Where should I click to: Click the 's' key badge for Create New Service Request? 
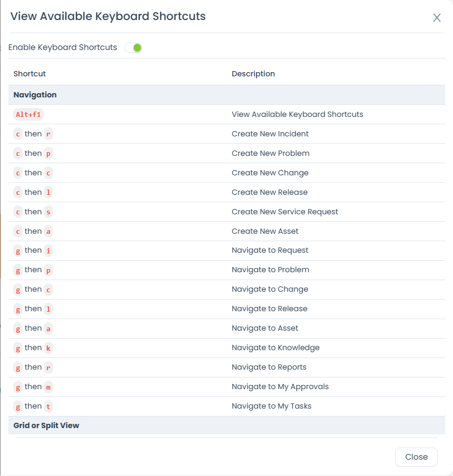click(x=47, y=212)
